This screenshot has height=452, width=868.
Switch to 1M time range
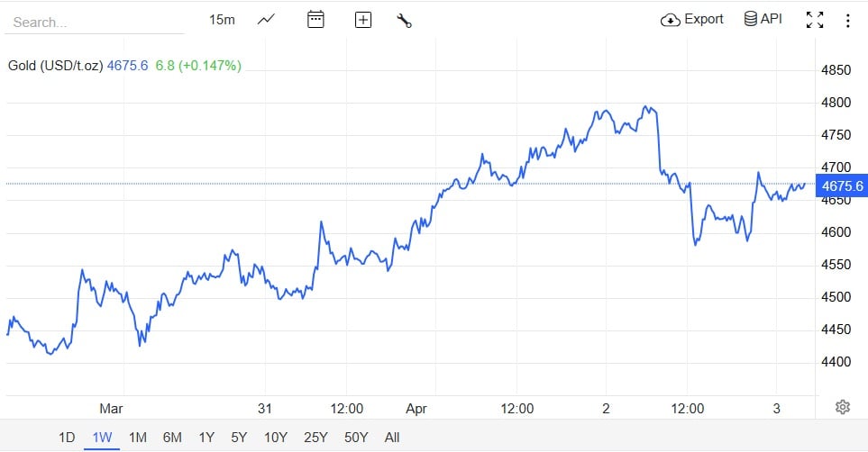pos(137,438)
